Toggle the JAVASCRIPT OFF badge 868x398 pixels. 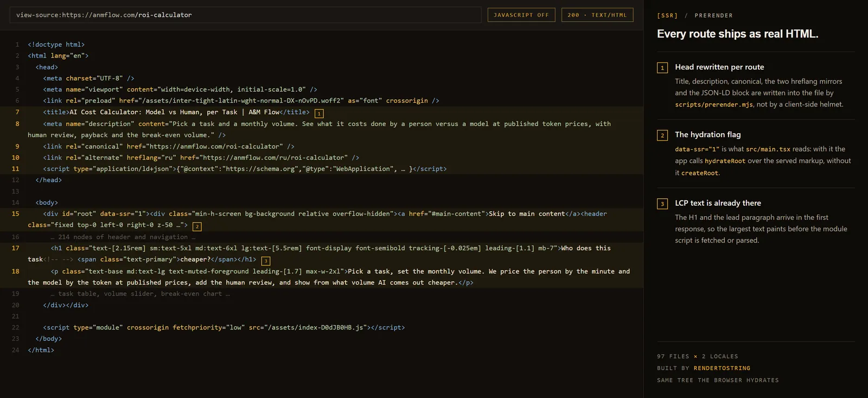(521, 15)
